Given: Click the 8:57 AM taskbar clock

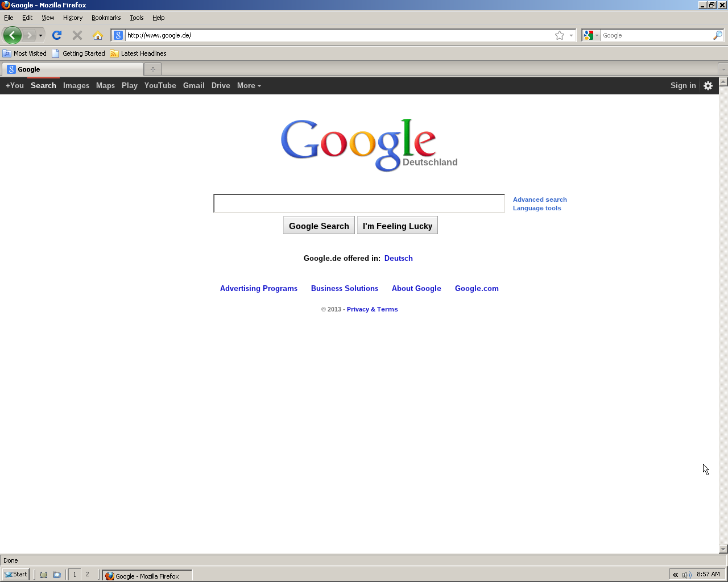Looking at the screenshot, I should coord(708,575).
